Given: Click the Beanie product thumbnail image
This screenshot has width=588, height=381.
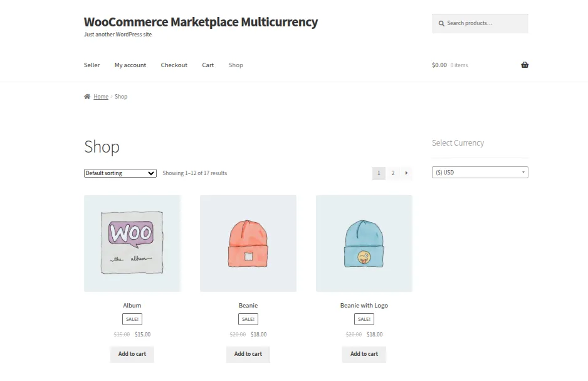Looking at the screenshot, I should (x=248, y=242).
